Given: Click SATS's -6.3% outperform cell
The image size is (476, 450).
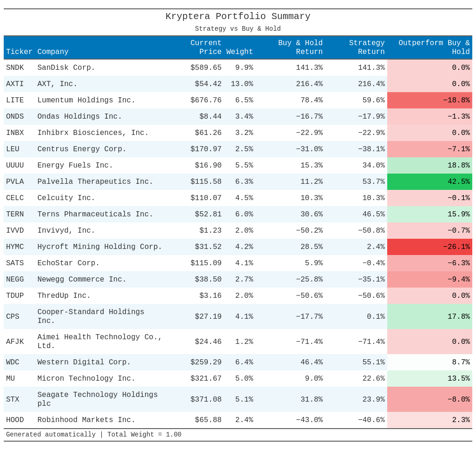Looking at the screenshot, I should coord(430,263).
